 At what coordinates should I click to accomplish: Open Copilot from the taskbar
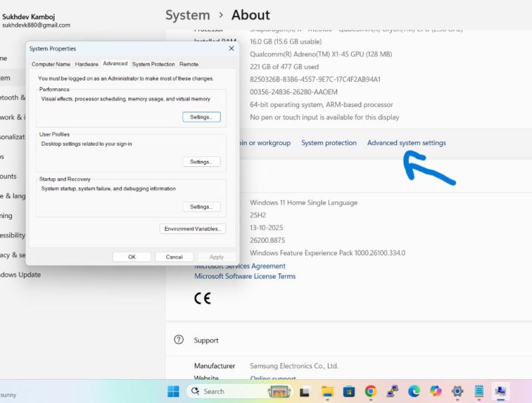pyautogui.click(x=436, y=392)
